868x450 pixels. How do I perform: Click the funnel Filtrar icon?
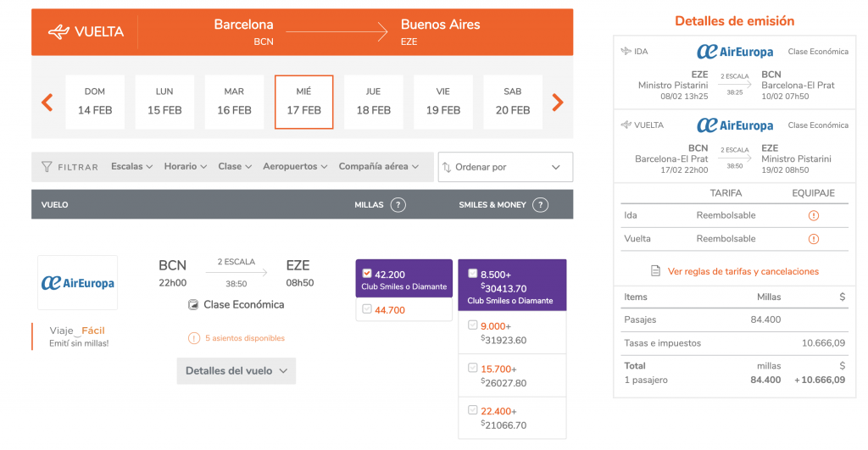click(x=47, y=167)
